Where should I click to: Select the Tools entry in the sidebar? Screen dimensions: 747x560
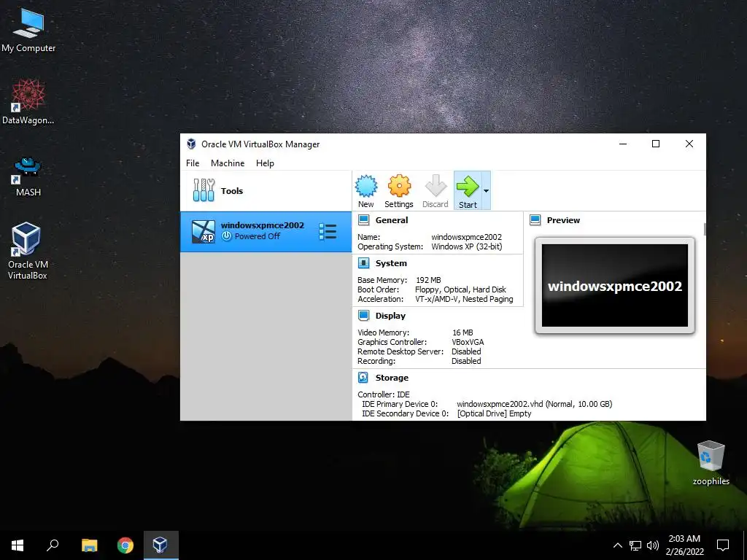(266, 191)
